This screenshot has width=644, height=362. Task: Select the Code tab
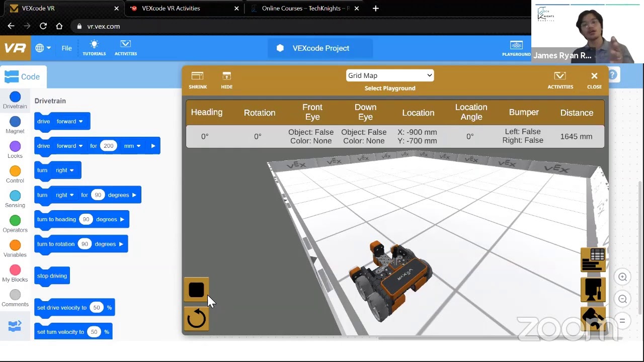23,77
